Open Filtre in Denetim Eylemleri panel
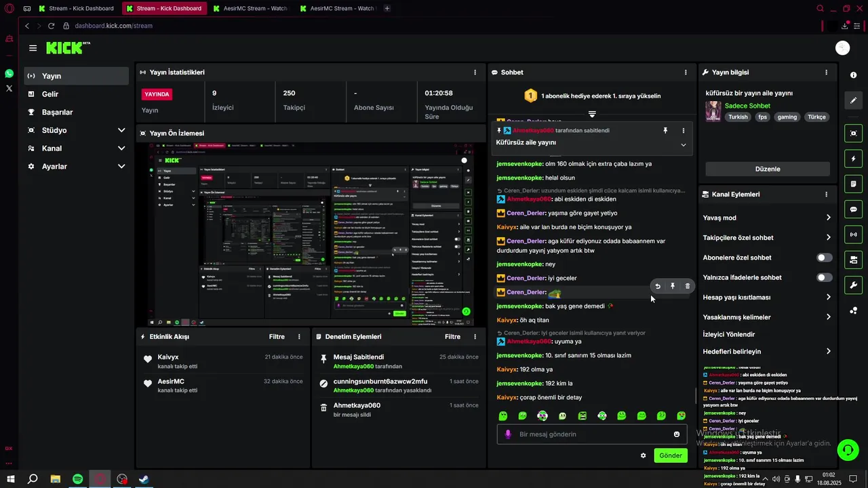Screen dimensions: 868x488 (x=452, y=336)
